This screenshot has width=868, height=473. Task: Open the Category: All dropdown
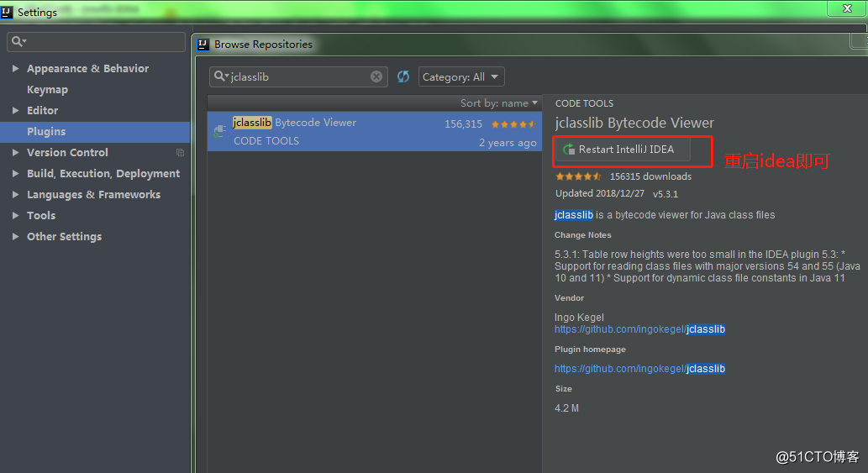point(461,77)
